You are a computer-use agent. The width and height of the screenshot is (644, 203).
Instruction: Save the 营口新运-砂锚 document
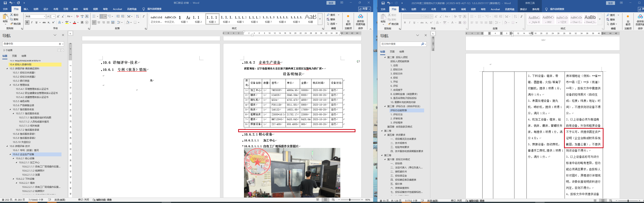coord(5,3)
